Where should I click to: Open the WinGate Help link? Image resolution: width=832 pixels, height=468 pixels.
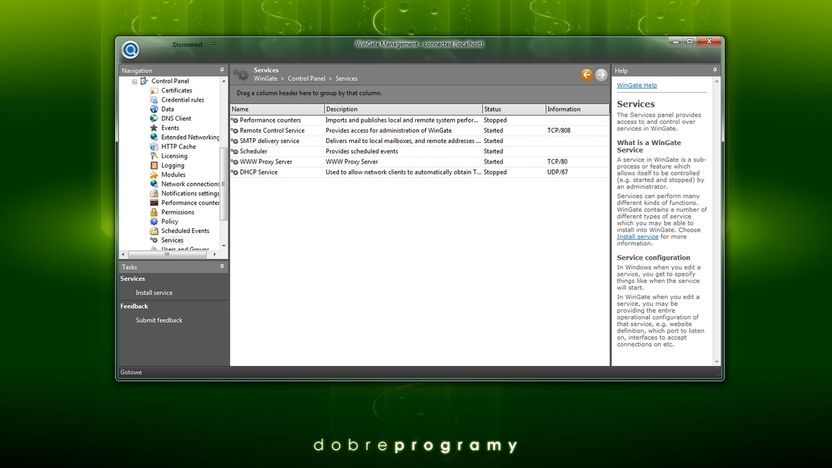pos(637,85)
